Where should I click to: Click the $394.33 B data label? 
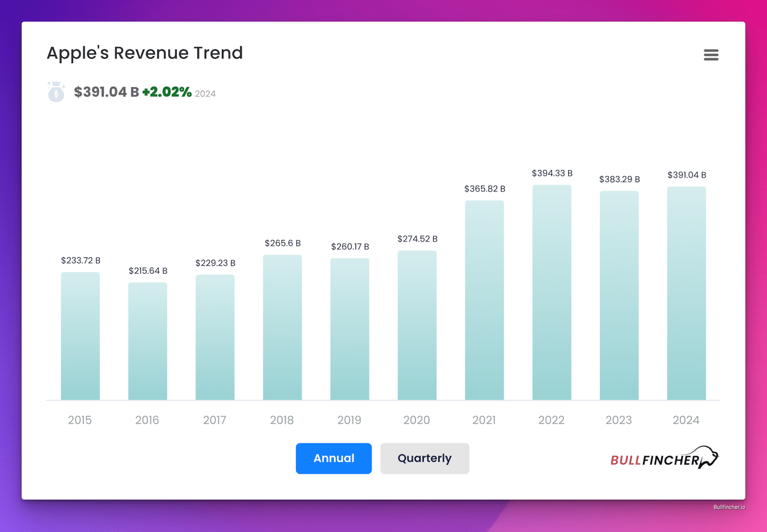pyautogui.click(x=552, y=173)
